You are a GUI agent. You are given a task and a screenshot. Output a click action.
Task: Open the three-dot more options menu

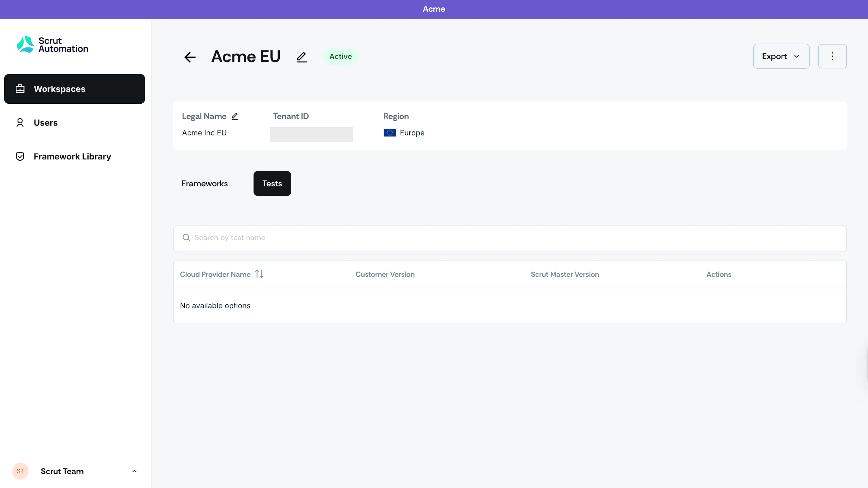(x=832, y=56)
